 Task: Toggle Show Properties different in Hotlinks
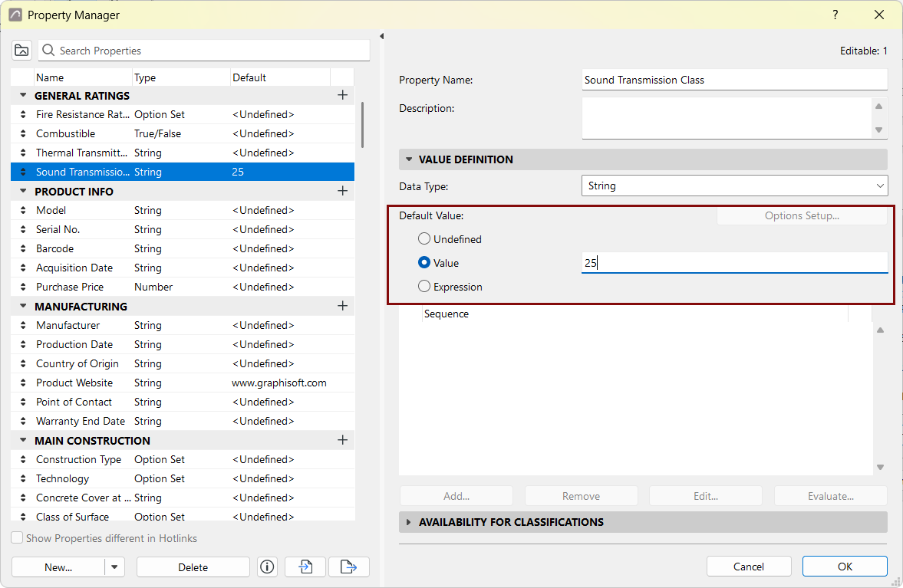18,538
